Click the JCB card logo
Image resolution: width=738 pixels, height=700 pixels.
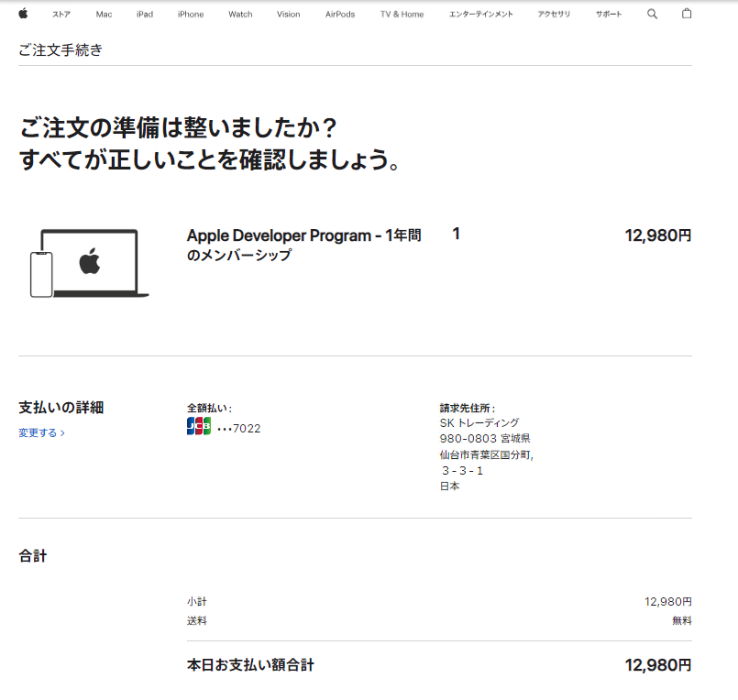click(198, 426)
